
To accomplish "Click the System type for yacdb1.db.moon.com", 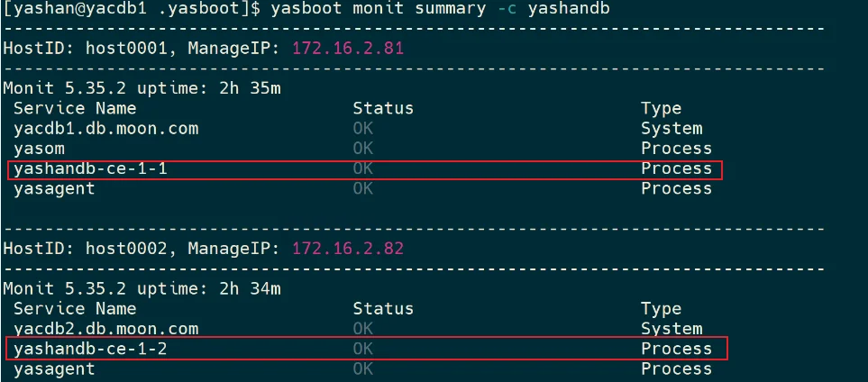I will point(672,129).
